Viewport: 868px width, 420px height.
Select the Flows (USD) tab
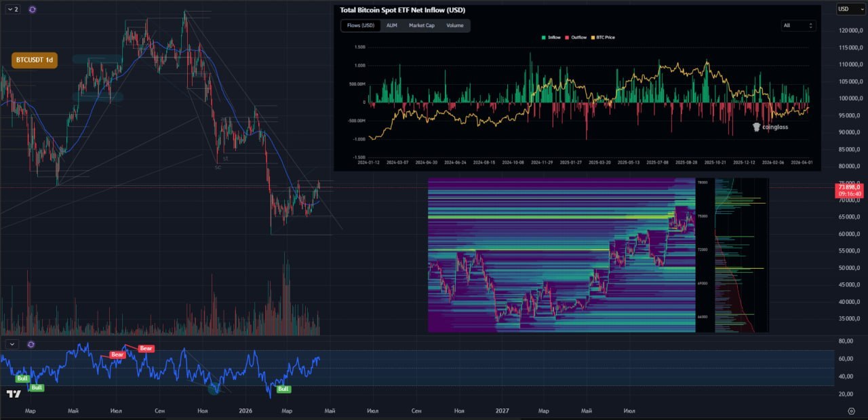(360, 26)
